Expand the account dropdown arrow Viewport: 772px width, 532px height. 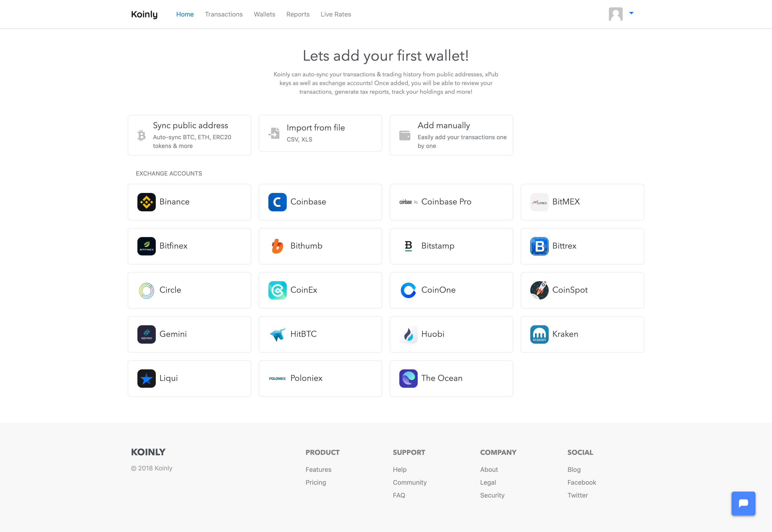click(x=631, y=13)
